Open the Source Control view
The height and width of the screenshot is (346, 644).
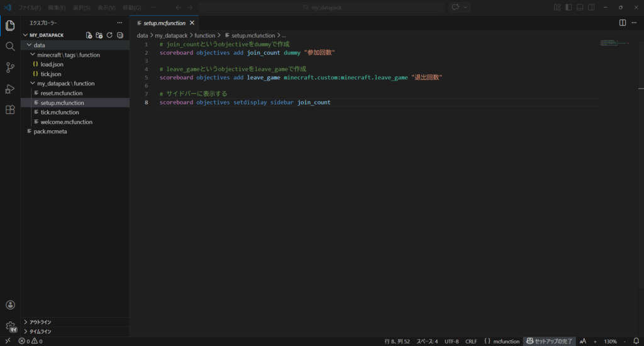click(x=10, y=67)
